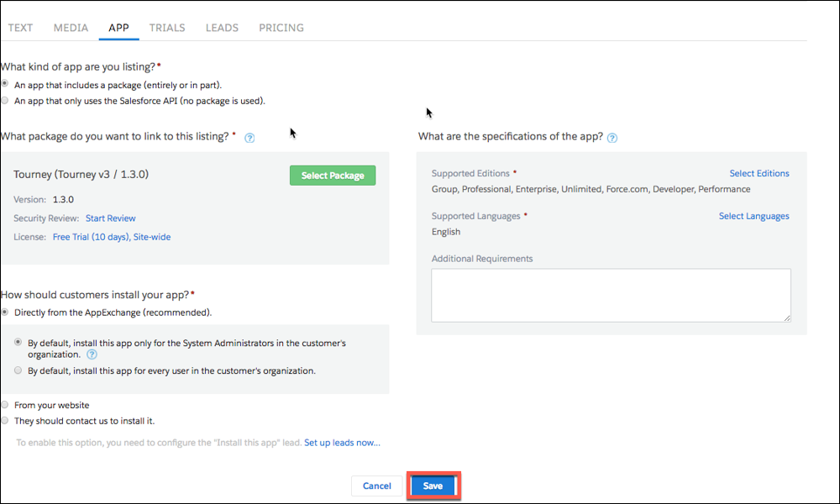Image resolution: width=840 pixels, height=504 pixels.
Task: Open help icon beside app specifications question
Action: [x=612, y=138]
